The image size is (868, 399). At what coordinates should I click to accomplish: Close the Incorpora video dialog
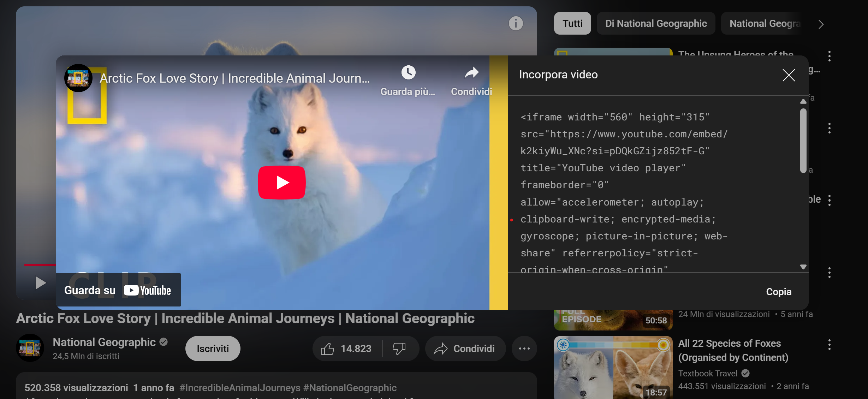coord(789,75)
